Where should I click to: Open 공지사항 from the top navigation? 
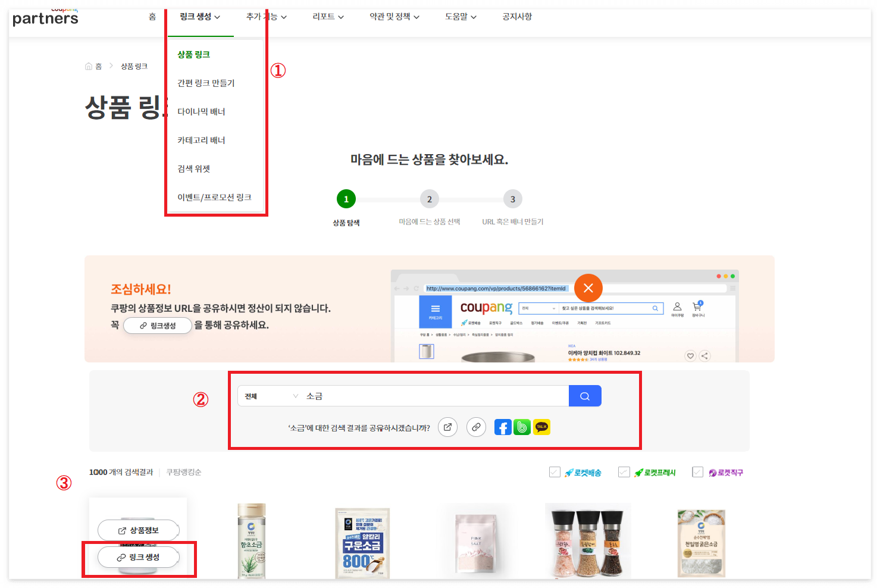point(517,17)
